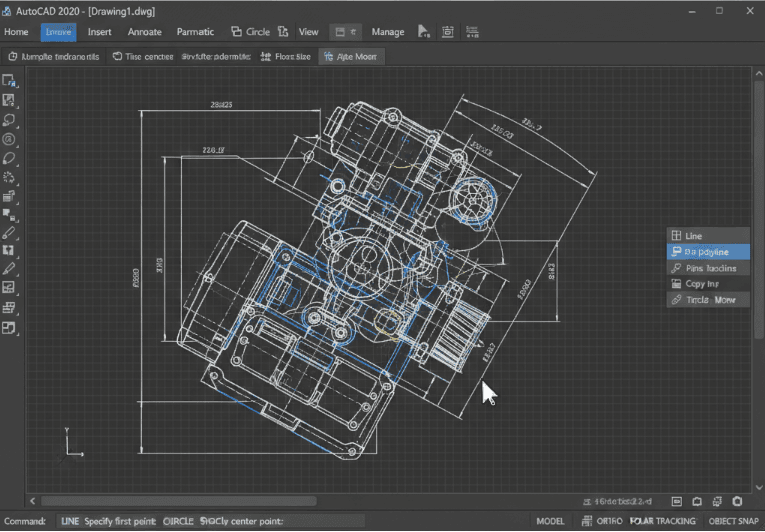The height and width of the screenshot is (532, 765).
Task: Click the cursor arrow icon right of Manage
Action: [424, 32]
